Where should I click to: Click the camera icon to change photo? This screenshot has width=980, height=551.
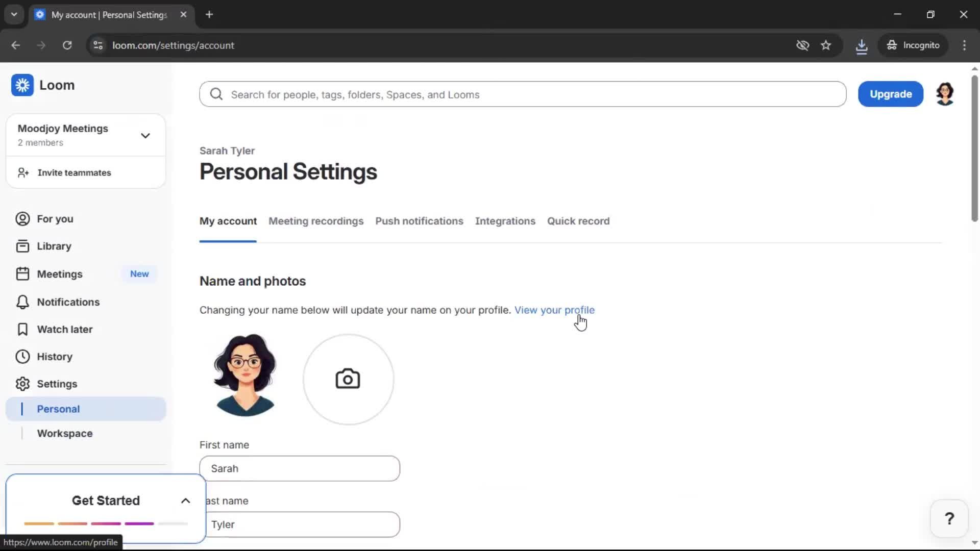point(348,379)
